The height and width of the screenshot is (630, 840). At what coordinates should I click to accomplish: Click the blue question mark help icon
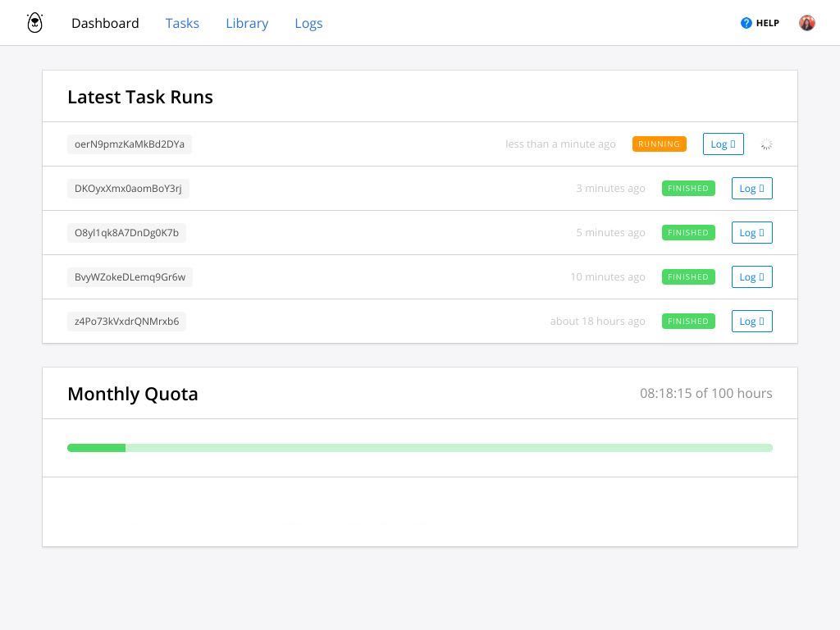click(x=745, y=23)
